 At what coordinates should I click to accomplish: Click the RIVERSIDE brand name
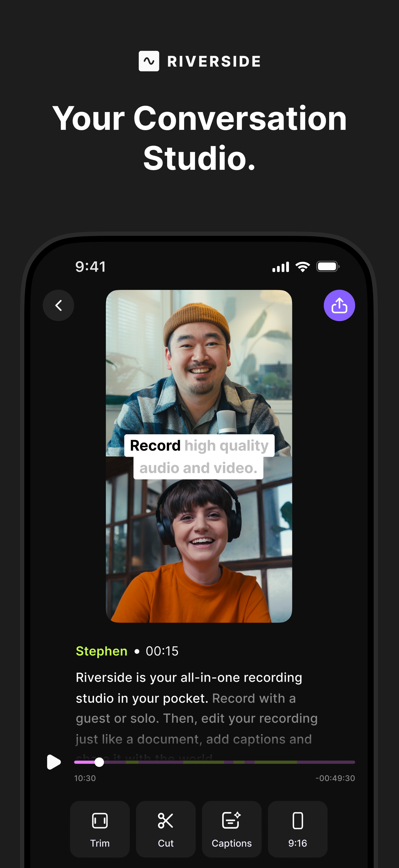click(214, 61)
